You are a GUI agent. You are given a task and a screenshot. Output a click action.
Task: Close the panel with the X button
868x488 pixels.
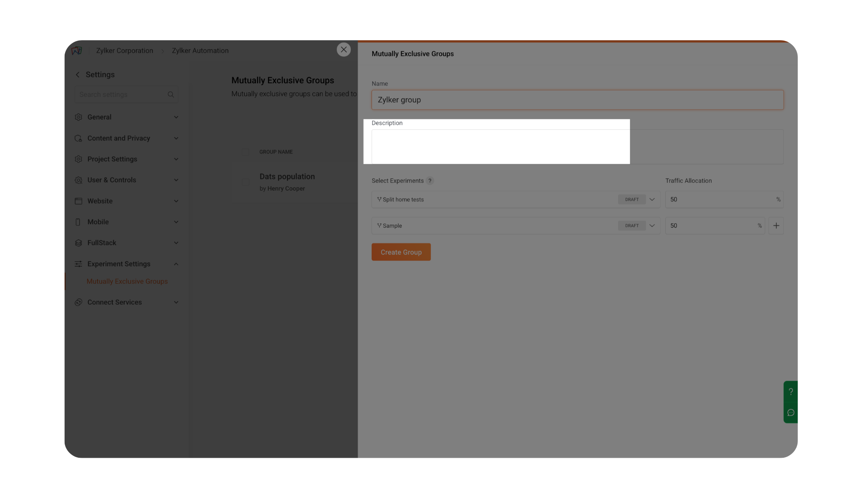(344, 50)
